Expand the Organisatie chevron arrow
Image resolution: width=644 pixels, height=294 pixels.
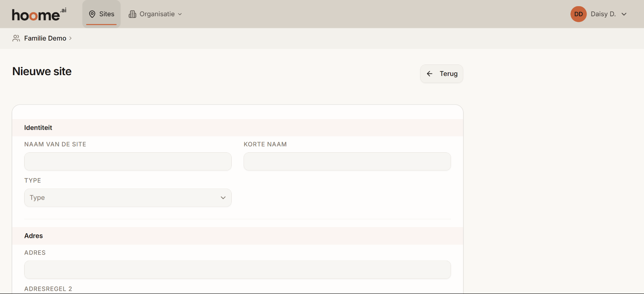[179, 14]
